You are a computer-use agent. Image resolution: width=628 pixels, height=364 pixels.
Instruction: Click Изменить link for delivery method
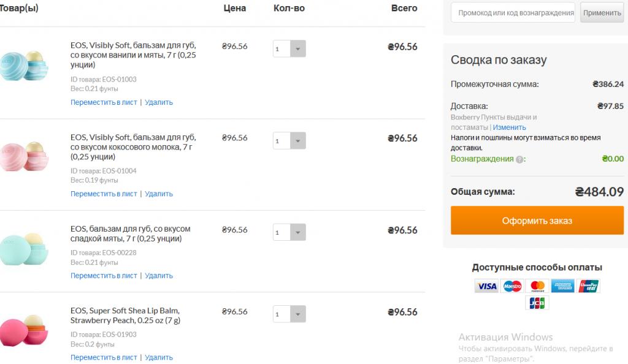[x=509, y=127]
